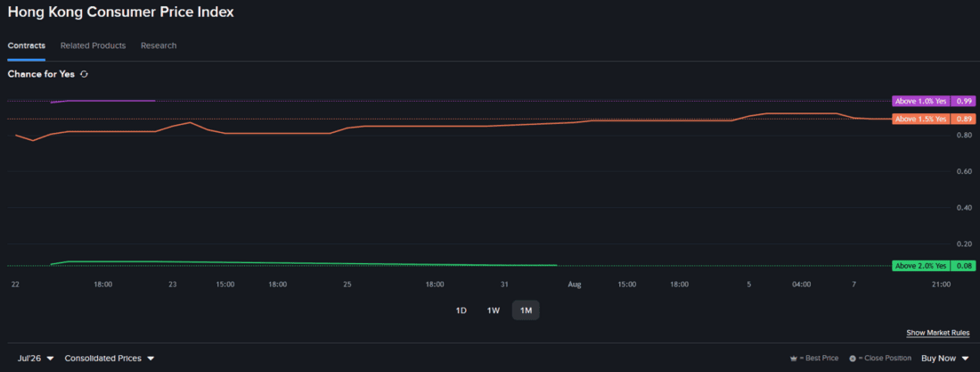Screen dimensions: 980x372
Task: Click the Hong Kong Consumer Price Index title
Action: pos(120,12)
